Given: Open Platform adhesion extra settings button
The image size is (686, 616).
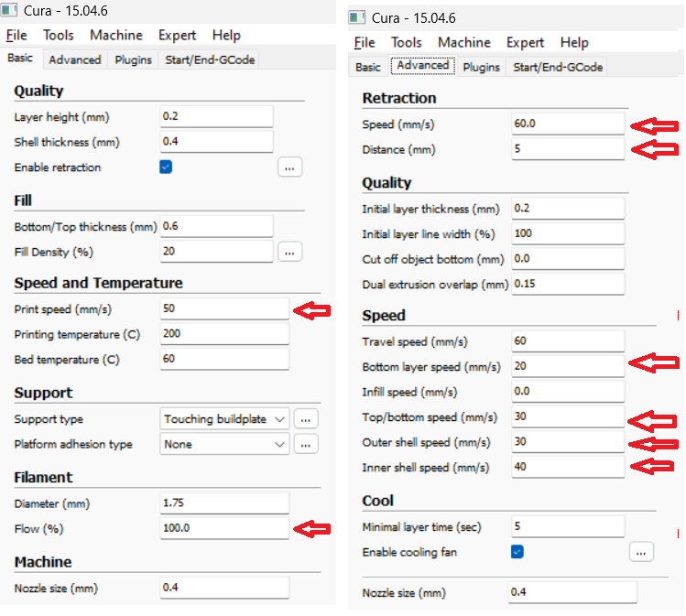Looking at the screenshot, I should [306, 445].
